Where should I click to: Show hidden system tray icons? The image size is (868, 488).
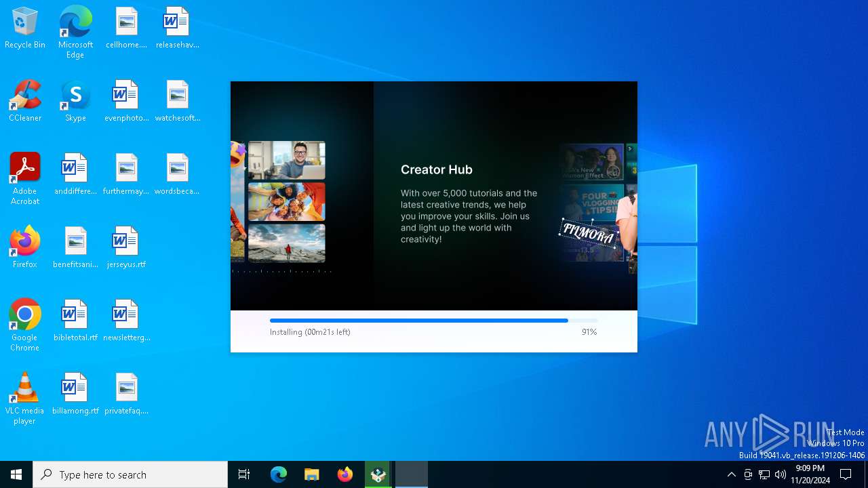point(731,474)
